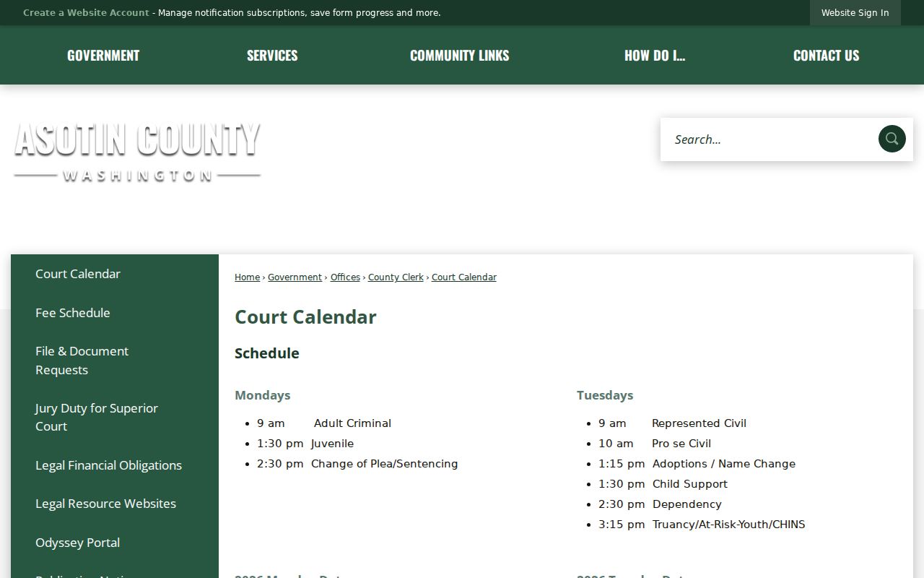The width and height of the screenshot is (924, 578).
Task: Select Court Calendar in the sidebar
Action: (x=78, y=274)
